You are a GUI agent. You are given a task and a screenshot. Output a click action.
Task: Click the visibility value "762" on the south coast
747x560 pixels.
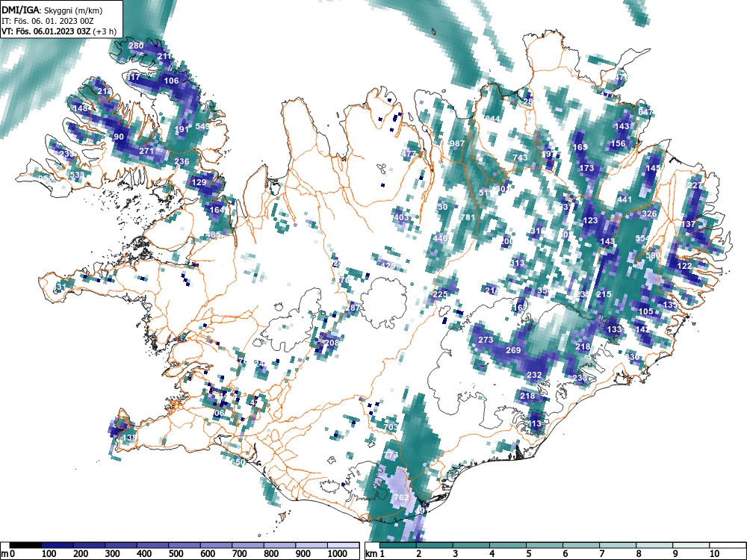(x=401, y=497)
